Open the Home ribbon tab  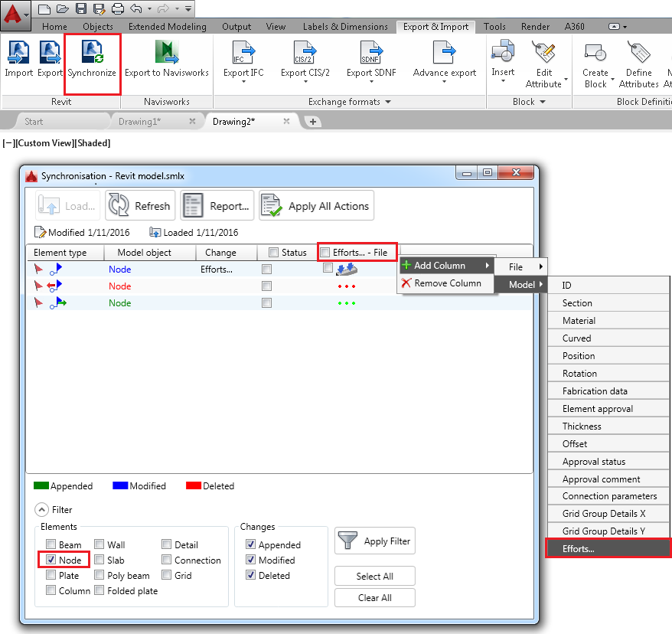[54, 27]
